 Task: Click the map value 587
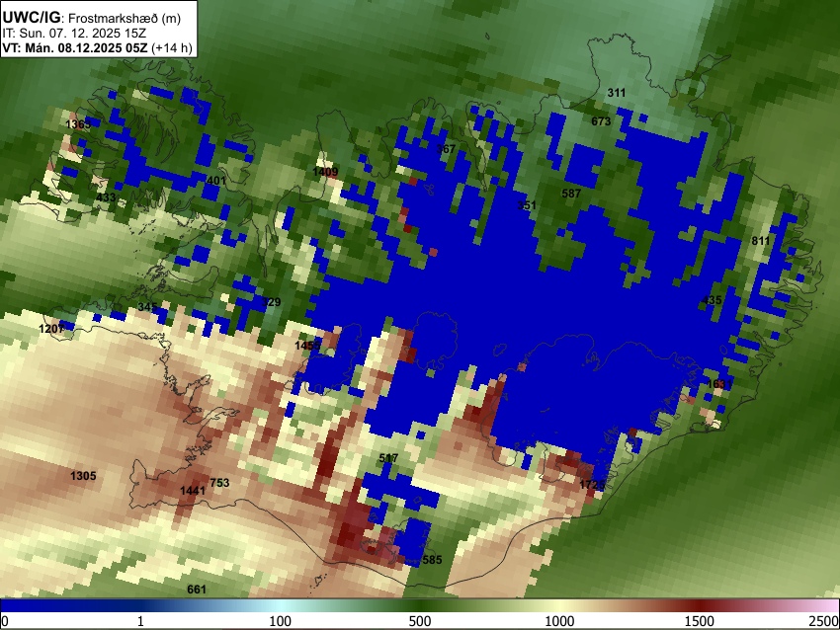571,194
